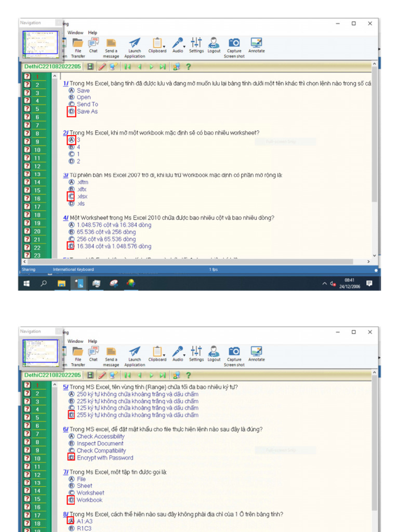Open File Explorer from the Windows taskbar
The width and height of the screenshot is (399, 532).
click(x=61, y=283)
